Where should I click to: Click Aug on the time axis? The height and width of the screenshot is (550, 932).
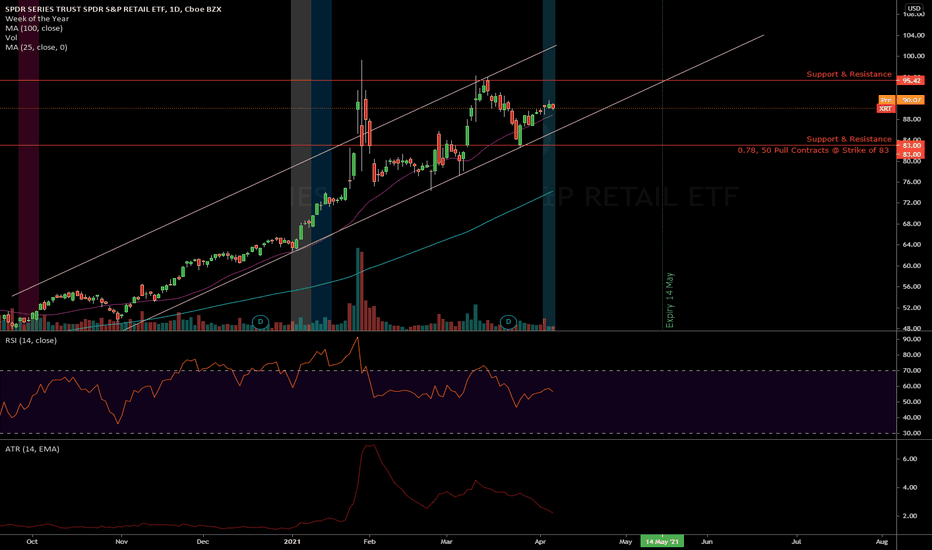click(882, 542)
